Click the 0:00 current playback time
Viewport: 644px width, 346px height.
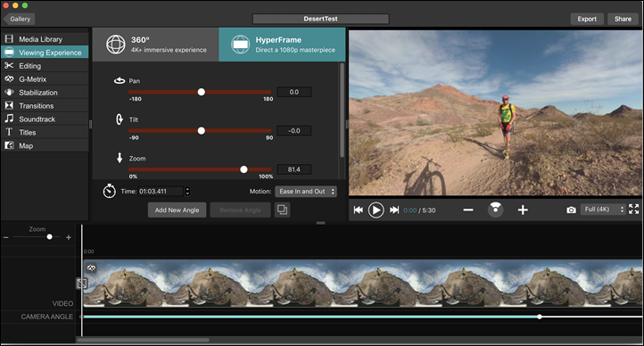click(x=409, y=210)
